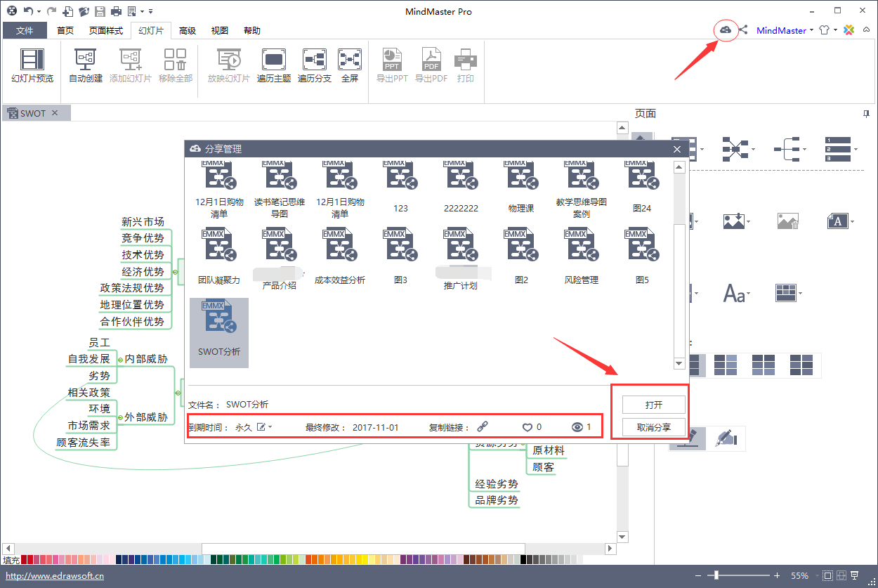The width and height of the screenshot is (878, 588).
Task: Click the hand-drawn pencil style icon
Action: coord(726,438)
